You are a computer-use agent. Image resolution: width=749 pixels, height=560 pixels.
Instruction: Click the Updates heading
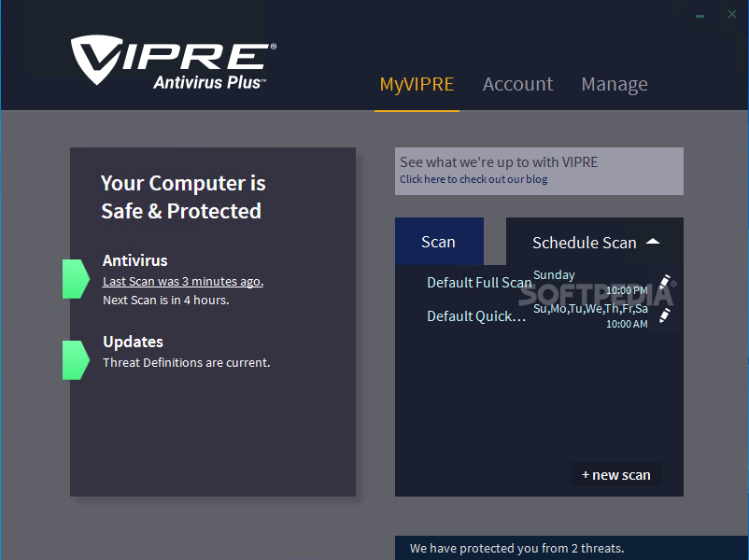coord(134,342)
